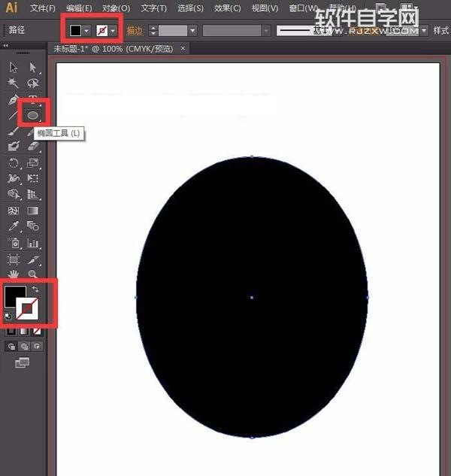The height and width of the screenshot is (476, 451).
Task: Select the Selection arrow tool
Action: coord(14,67)
